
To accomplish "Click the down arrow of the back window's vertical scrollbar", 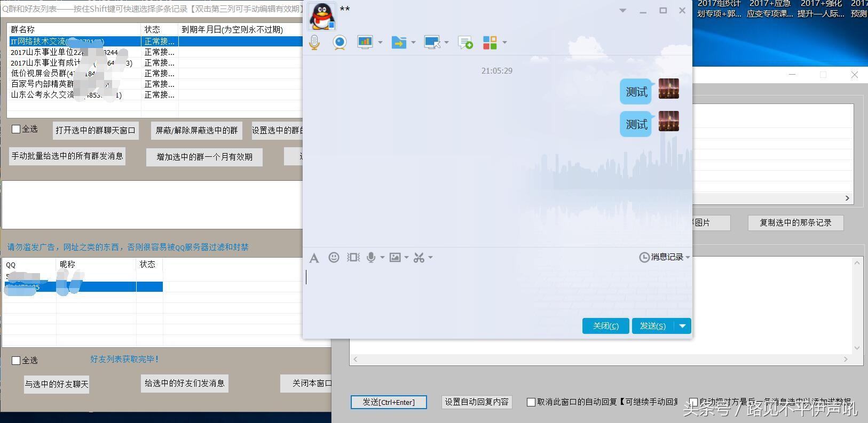I will click(x=857, y=348).
